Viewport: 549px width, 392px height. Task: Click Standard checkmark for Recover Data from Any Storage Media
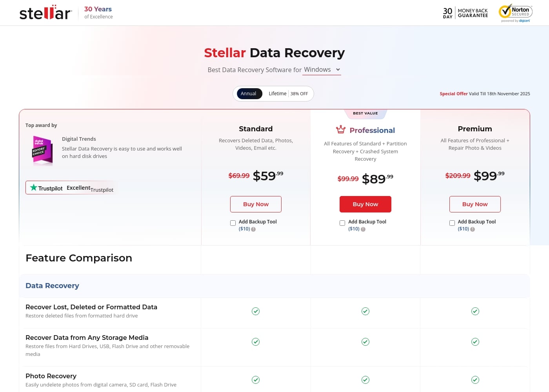pyautogui.click(x=256, y=342)
